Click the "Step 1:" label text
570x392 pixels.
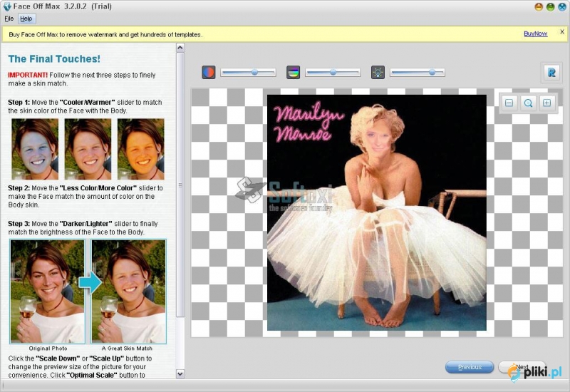point(19,102)
